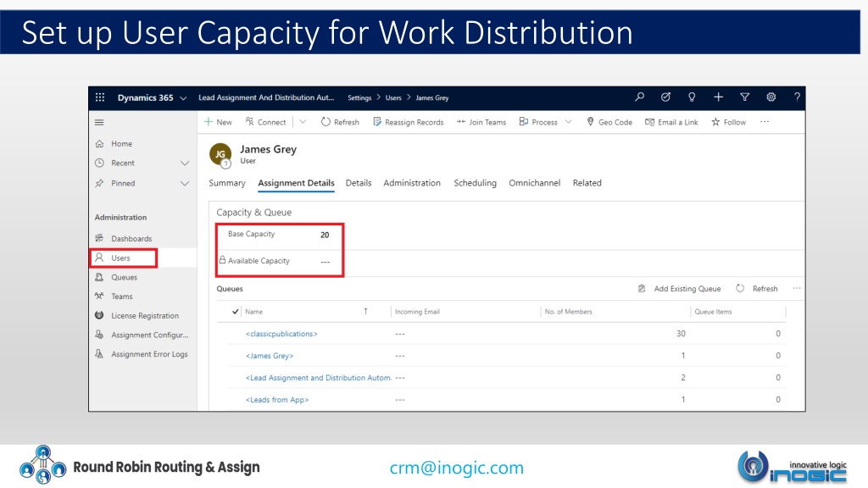Open the Queues subgrid more options
The width and height of the screenshot is (868, 488).
(797, 288)
